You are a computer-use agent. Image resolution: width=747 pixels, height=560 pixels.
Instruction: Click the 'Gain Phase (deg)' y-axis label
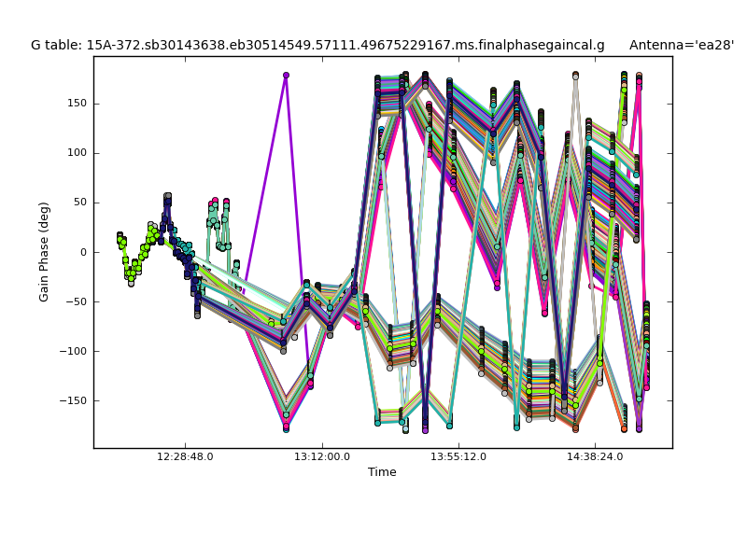pos(44,252)
